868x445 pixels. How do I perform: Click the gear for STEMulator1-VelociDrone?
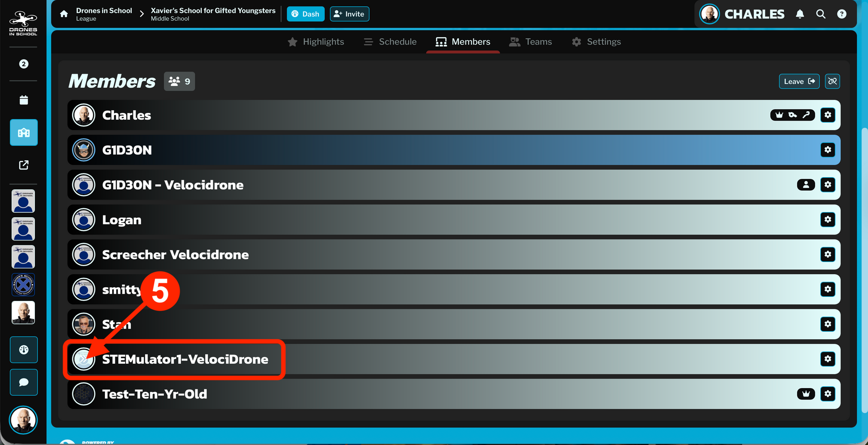pos(828,359)
